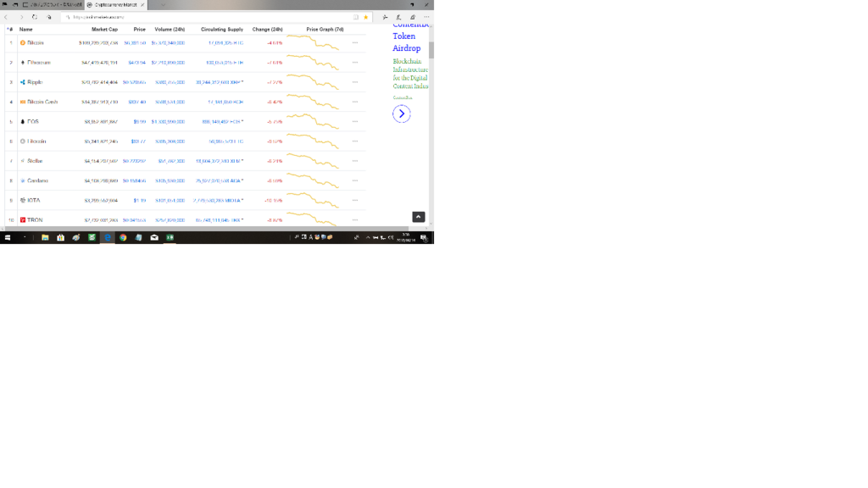Switch to the Cryptocurrency Market tab
The image size is (868, 488).
click(115, 5)
